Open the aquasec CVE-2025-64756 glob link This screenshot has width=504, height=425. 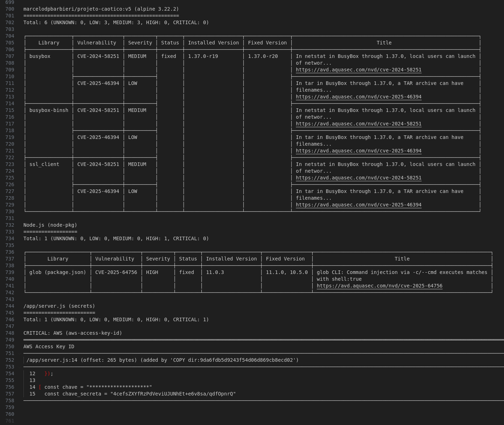pyautogui.click(x=379, y=286)
